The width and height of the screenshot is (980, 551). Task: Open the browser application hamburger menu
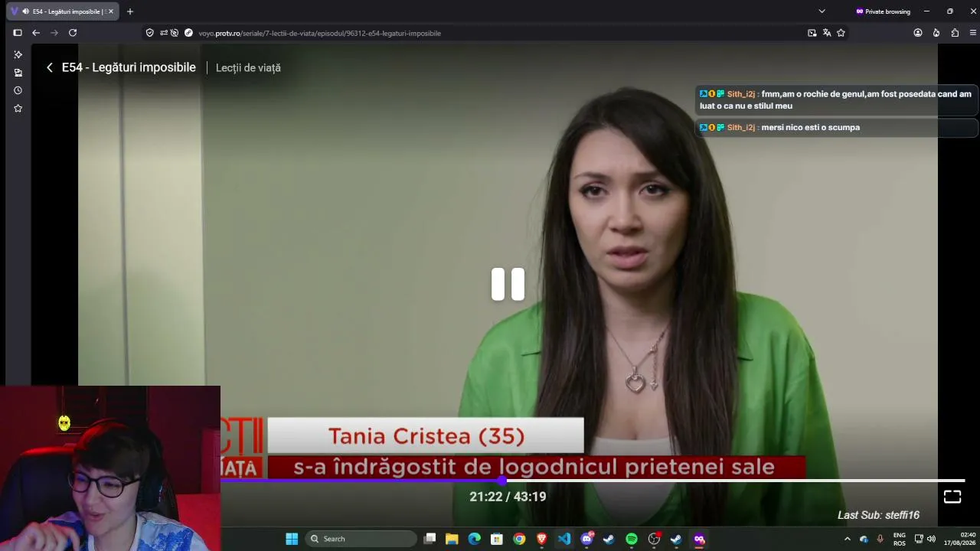[x=973, y=33]
